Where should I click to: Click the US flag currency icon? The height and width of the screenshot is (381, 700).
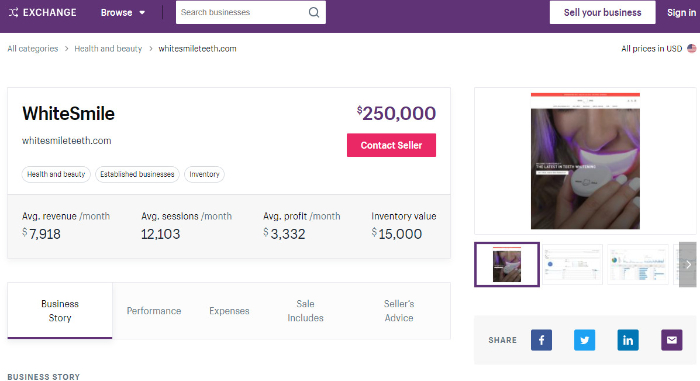click(692, 48)
